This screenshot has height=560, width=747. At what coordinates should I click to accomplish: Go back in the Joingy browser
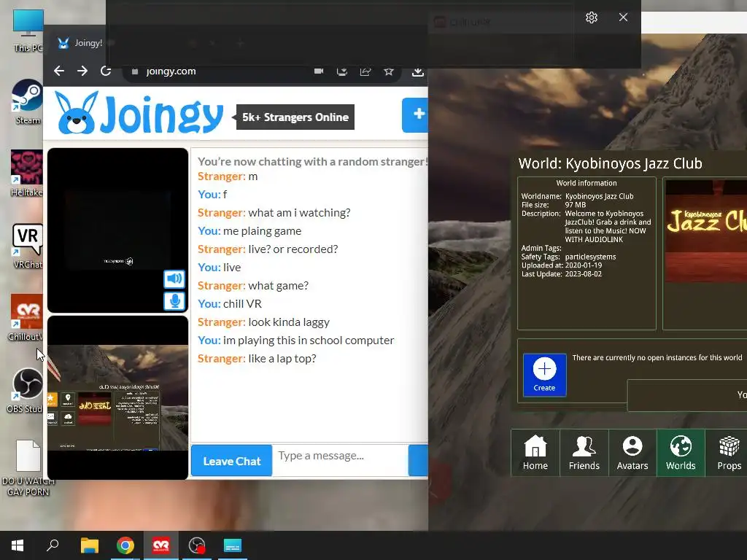59,71
